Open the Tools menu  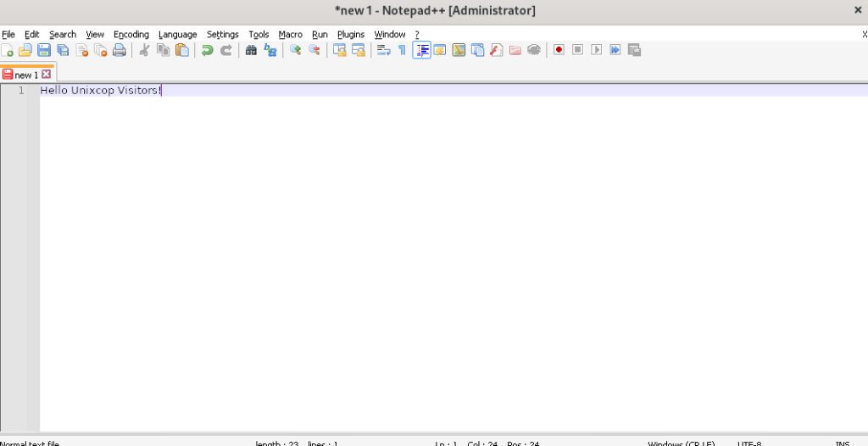pos(259,35)
